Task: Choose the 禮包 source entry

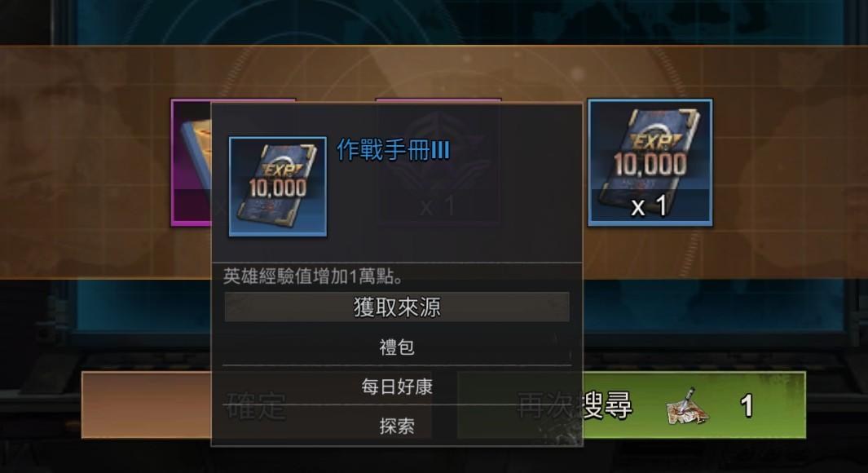Action: click(397, 347)
